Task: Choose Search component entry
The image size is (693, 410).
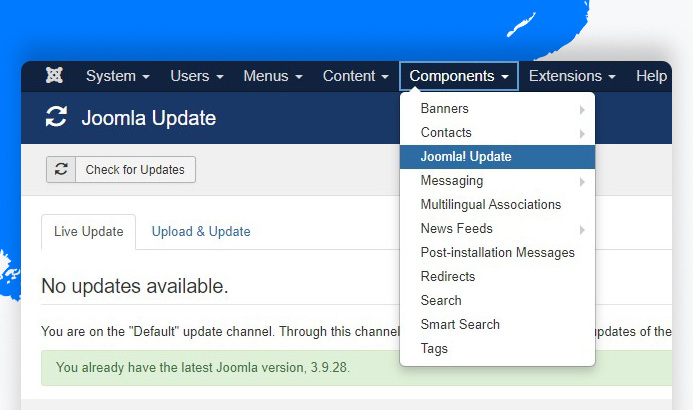Action: 497,300
